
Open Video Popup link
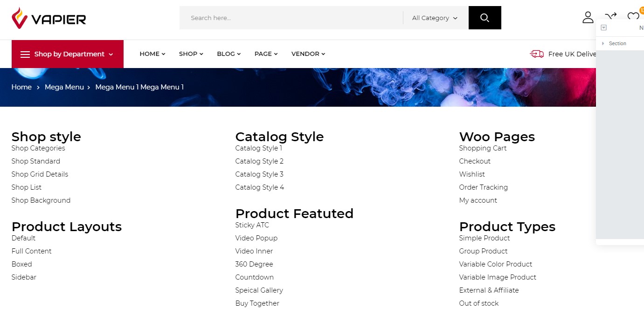pyautogui.click(x=256, y=238)
